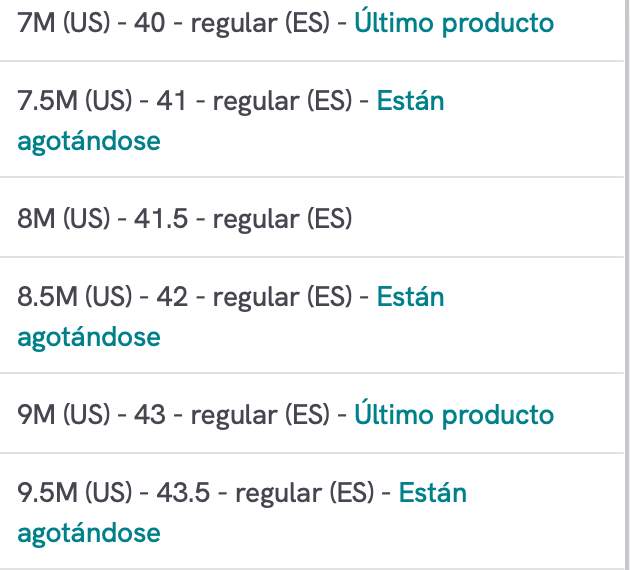Click the 'agotándose' text under size 42
The height and width of the screenshot is (570, 630).
pos(89,337)
